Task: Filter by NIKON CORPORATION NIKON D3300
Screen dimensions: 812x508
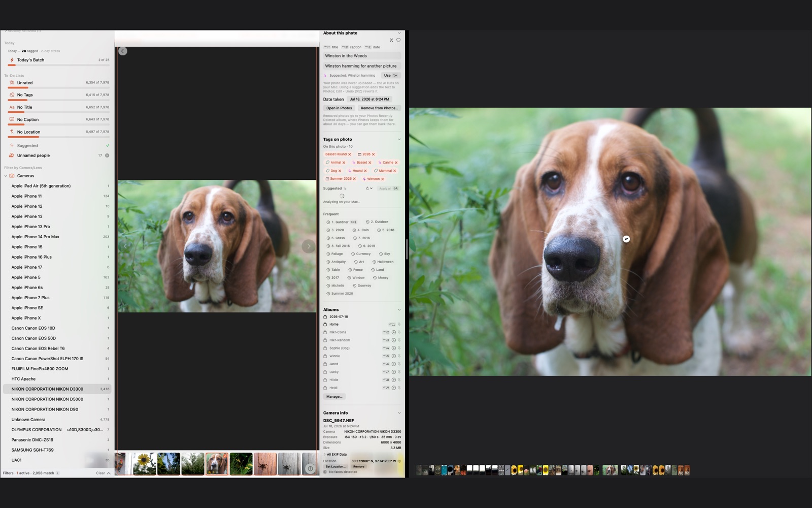Action: (x=57, y=389)
